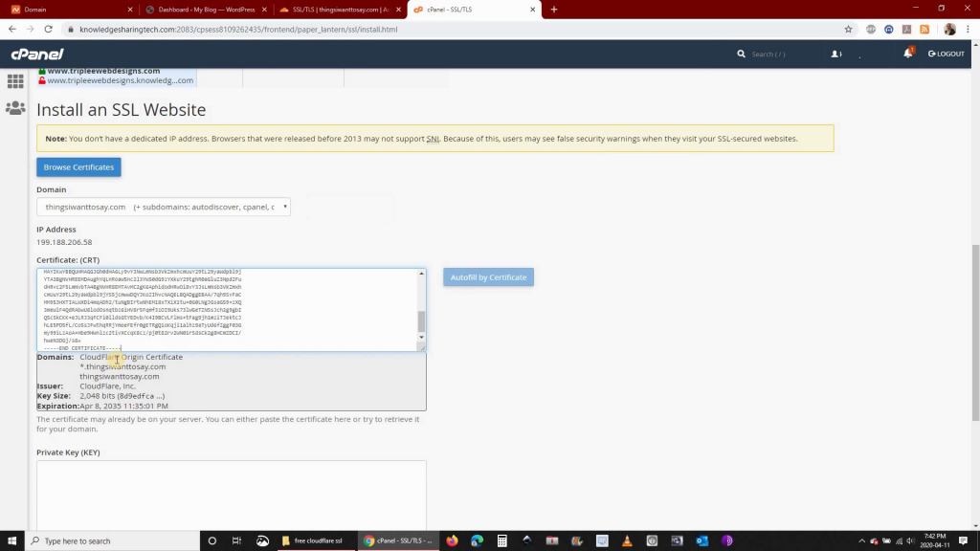
Task: Click the taskbar search box
Action: pyautogui.click(x=113, y=541)
